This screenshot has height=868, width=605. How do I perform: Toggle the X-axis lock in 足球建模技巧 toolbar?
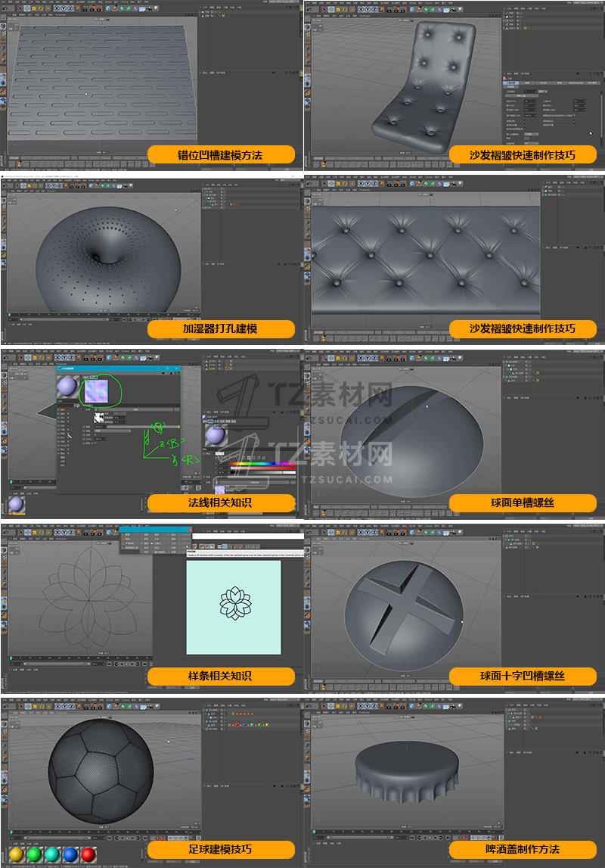click(x=58, y=706)
